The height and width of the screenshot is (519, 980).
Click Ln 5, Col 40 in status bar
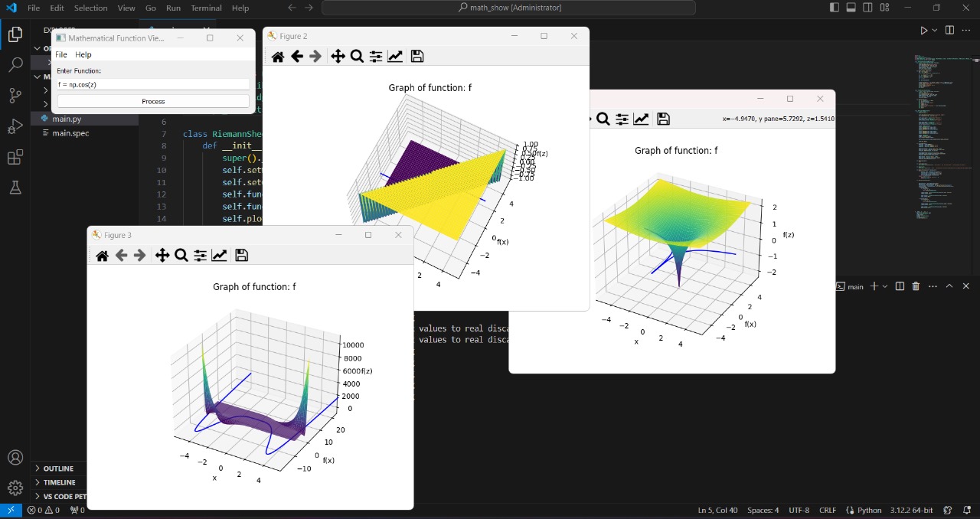click(718, 511)
